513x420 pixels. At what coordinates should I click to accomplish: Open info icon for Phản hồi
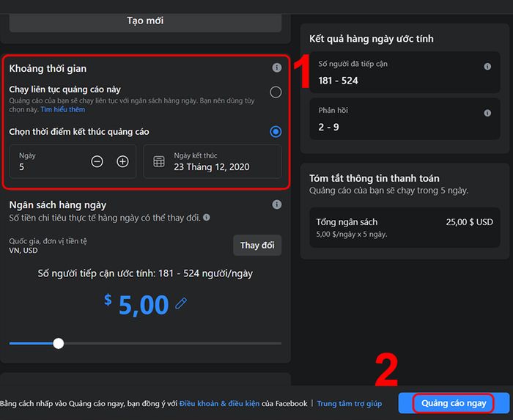click(x=487, y=113)
